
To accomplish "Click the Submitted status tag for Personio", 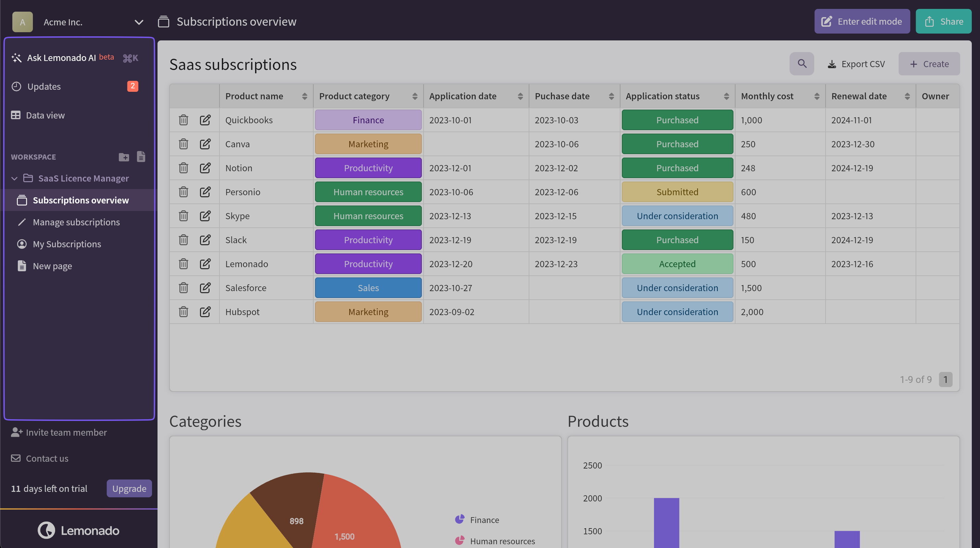I will coord(677,192).
